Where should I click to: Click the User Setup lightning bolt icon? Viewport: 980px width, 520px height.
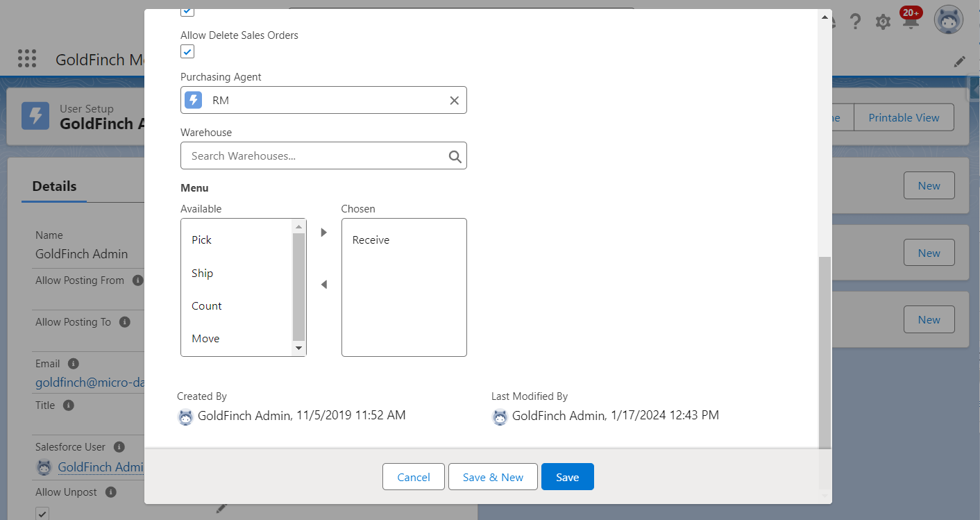[x=35, y=116]
